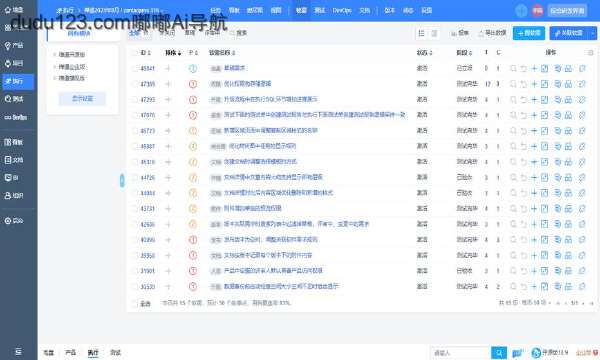Open the 地盘 home icon in sidebar
This screenshot has width=600, height=360.
click(8, 10)
